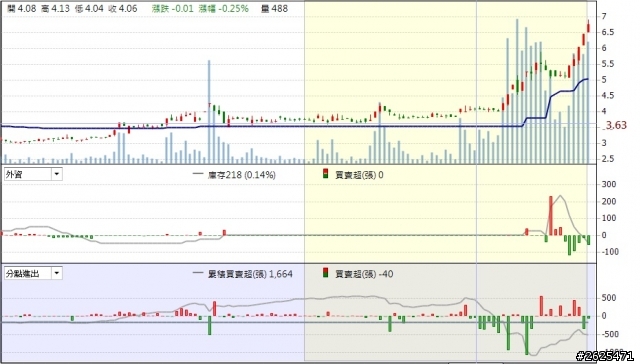
Task: Click the gray line icon beside 庫存218
Action: tap(198, 174)
